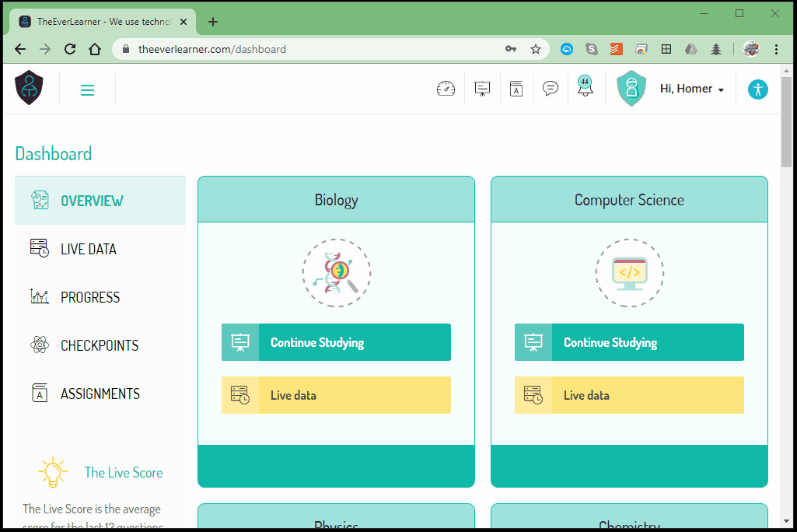
Task: Open the Chrome three-dot menu
Action: 776,49
